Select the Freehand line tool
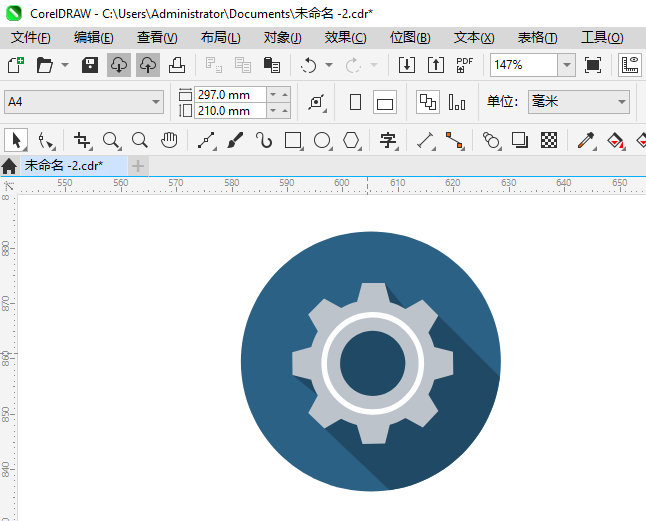Viewport: 646px width, 521px height. (x=206, y=140)
